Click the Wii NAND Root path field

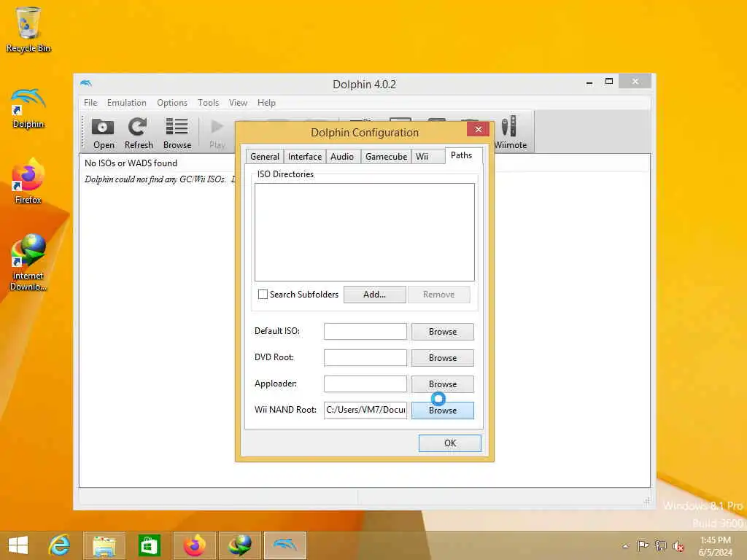pyautogui.click(x=365, y=410)
